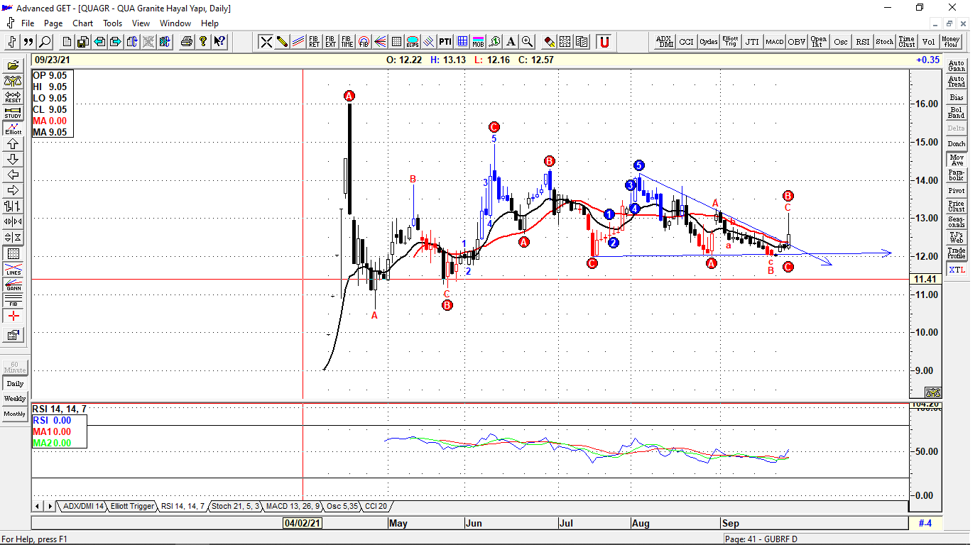Enable the Parabolic overlay button
The width and height of the screenshot is (980, 545).
click(957, 175)
